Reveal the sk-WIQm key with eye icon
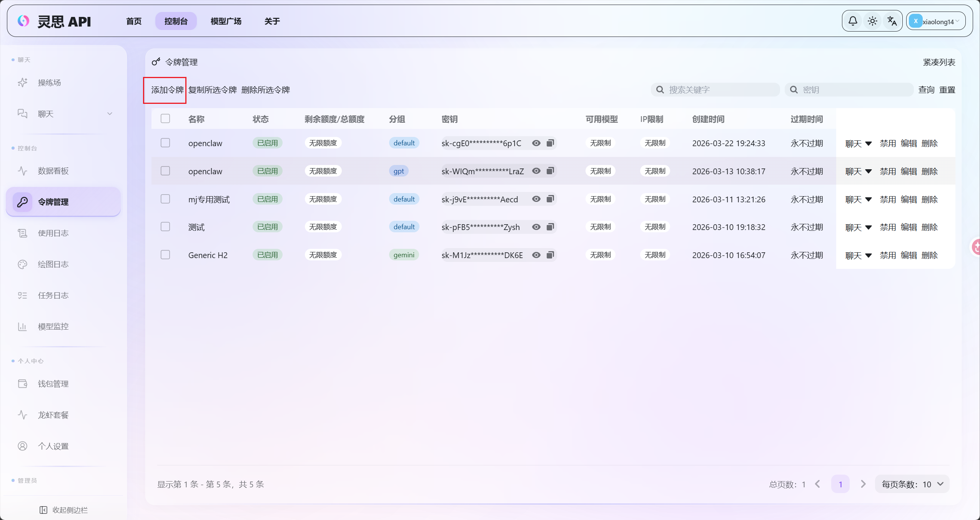980x520 pixels. tap(536, 171)
